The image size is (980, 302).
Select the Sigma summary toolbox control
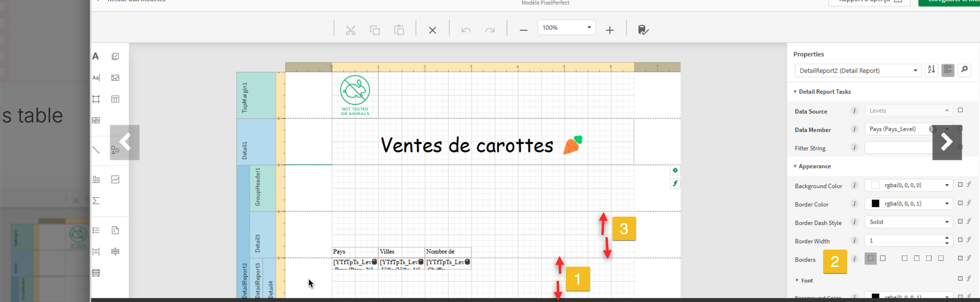(96, 200)
